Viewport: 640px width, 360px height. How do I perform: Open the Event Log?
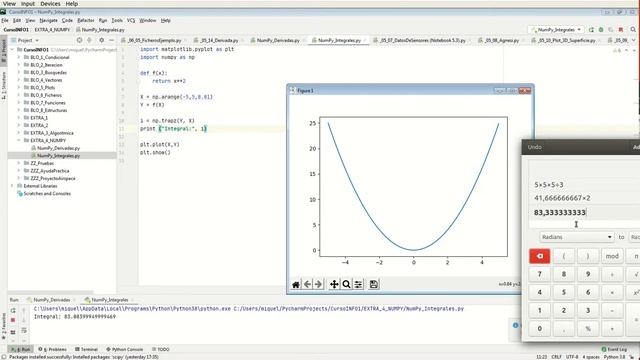point(614,349)
